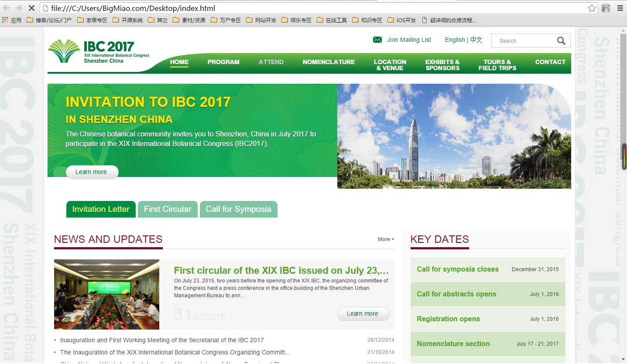Click the extension icon beside the star

point(606,8)
